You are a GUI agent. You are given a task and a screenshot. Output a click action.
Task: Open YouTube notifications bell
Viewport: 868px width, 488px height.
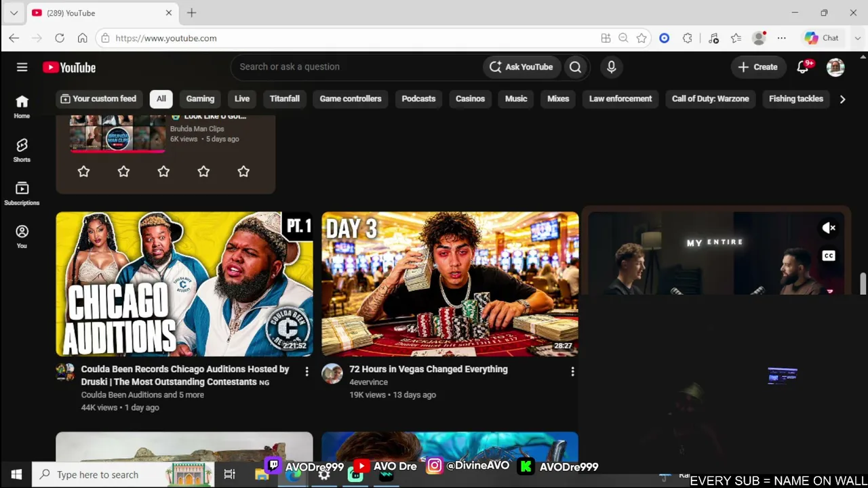803,66
